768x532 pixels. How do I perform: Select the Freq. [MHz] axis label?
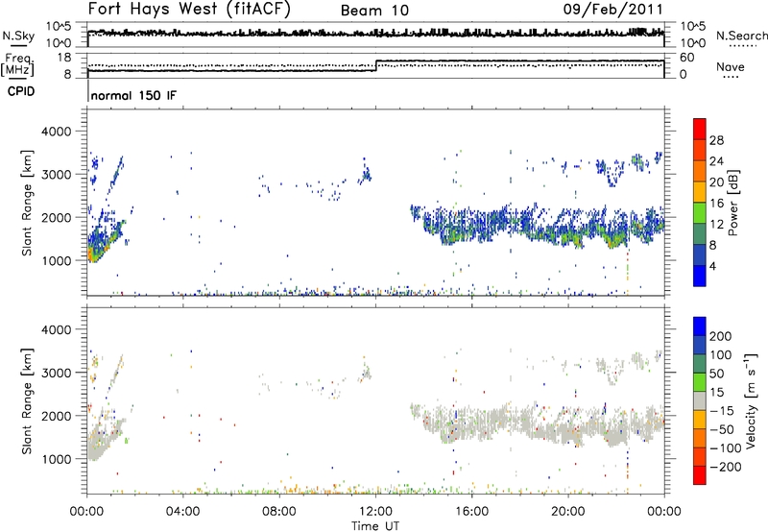[x=18, y=65]
